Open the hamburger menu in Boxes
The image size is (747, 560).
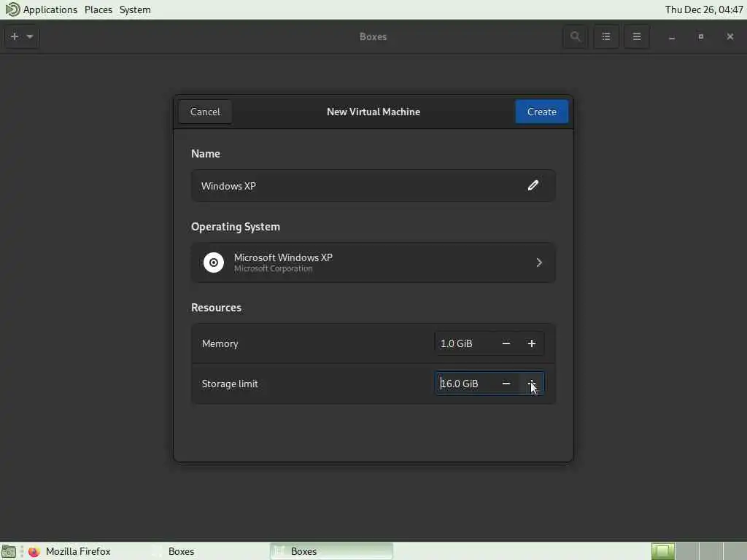pos(636,36)
